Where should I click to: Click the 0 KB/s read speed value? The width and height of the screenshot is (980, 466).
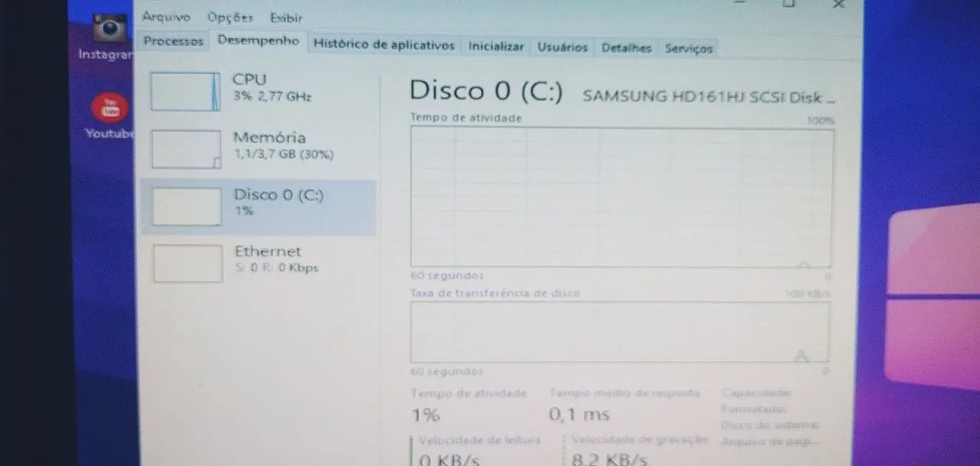pyautogui.click(x=450, y=460)
